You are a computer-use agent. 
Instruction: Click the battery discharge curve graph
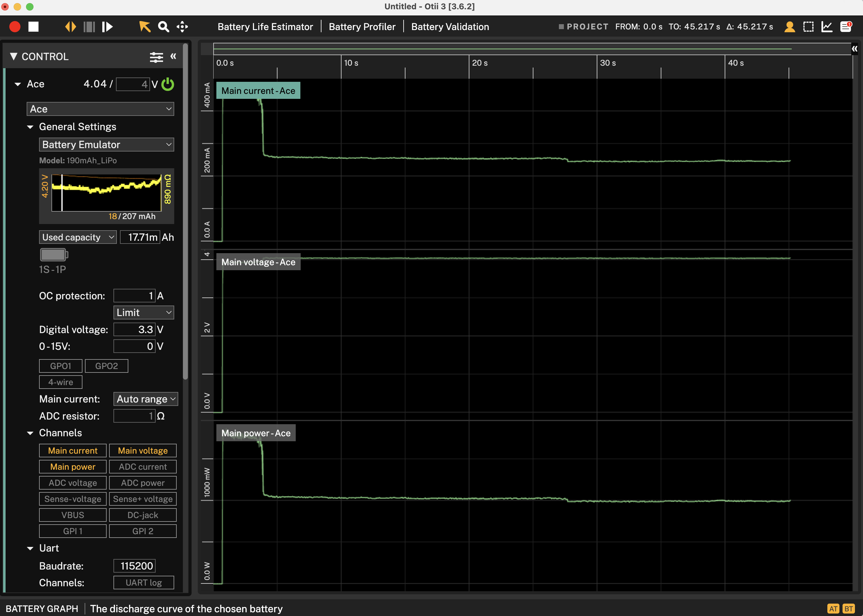point(107,193)
